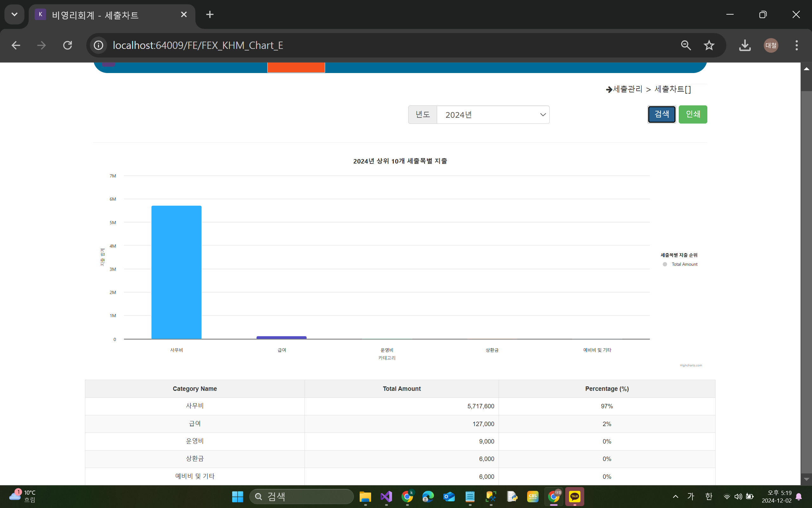This screenshot has width=812, height=508.
Task: Click the taskbar 검색 search box
Action: pos(302,497)
